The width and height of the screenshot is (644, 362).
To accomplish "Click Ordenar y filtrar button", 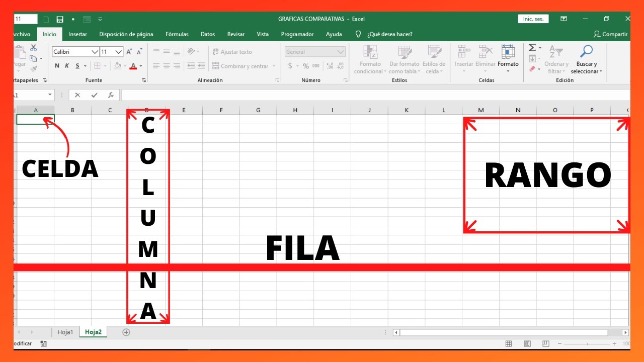I will tap(556, 59).
